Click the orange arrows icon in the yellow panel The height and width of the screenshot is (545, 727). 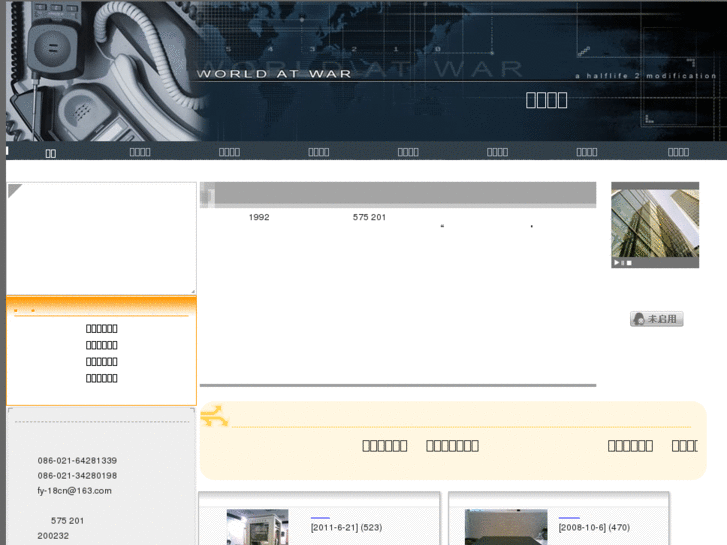214,416
